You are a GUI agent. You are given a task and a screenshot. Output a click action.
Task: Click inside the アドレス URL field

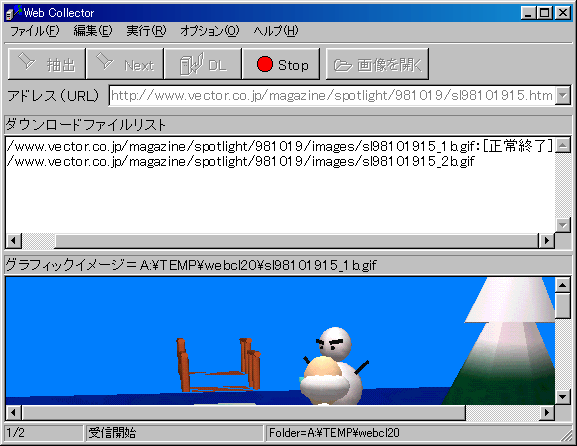tap(332, 96)
